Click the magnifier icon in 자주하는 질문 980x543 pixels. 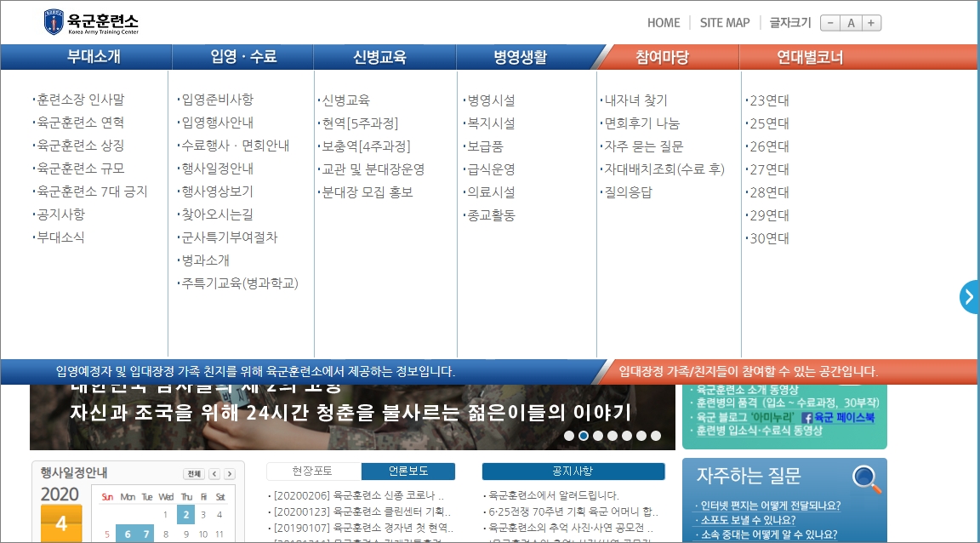(867, 480)
